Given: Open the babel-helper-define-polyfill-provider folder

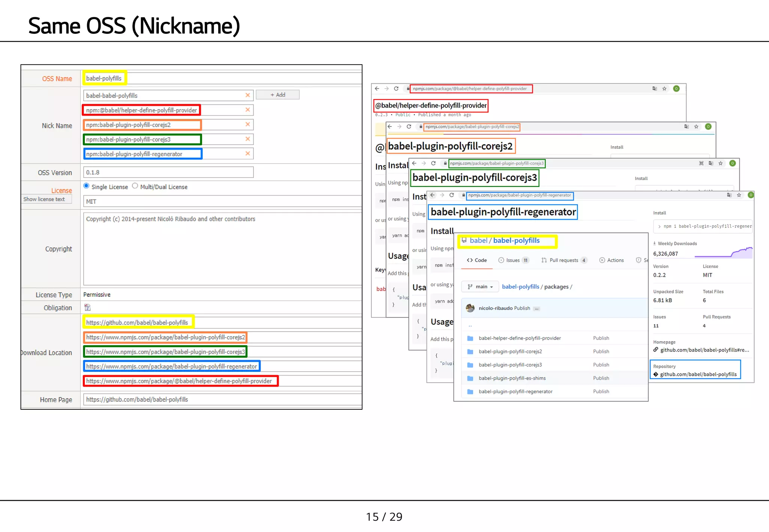Looking at the screenshot, I should pyautogui.click(x=520, y=338).
